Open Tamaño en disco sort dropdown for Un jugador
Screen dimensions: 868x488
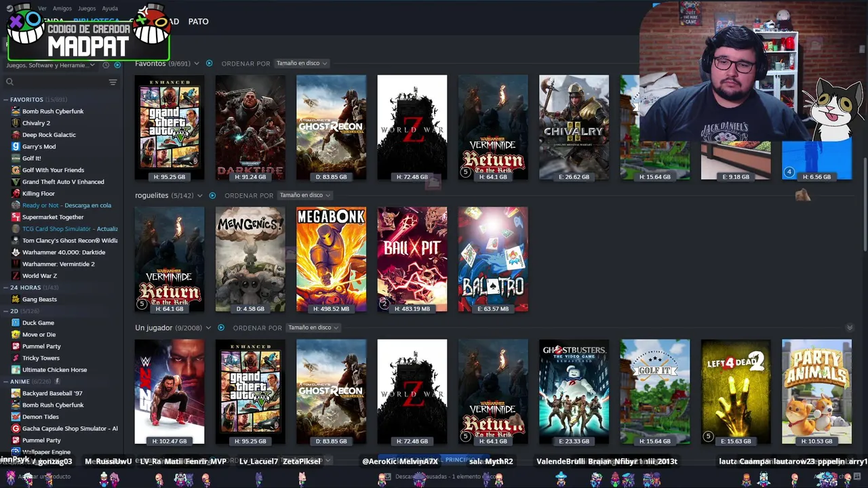point(313,327)
